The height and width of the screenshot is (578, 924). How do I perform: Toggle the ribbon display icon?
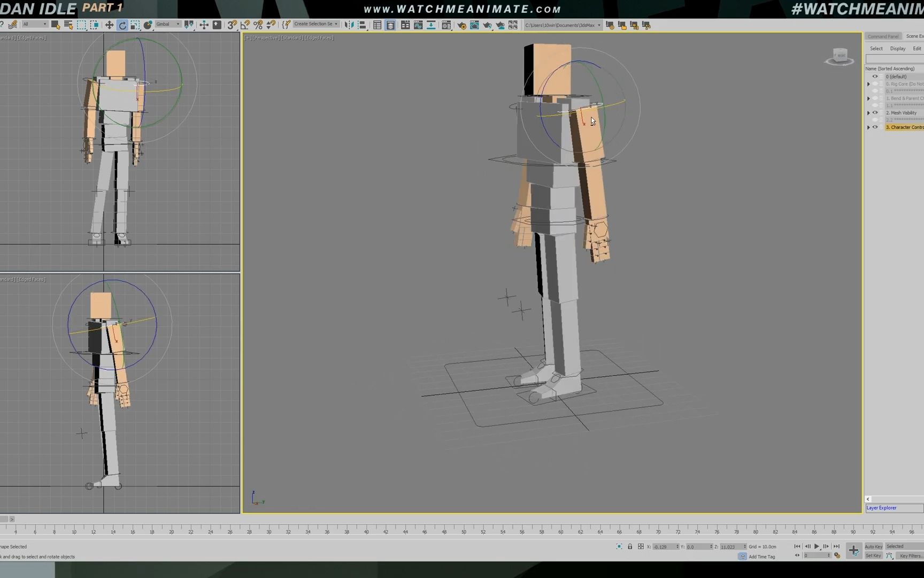pyautogui.click(x=405, y=25)
